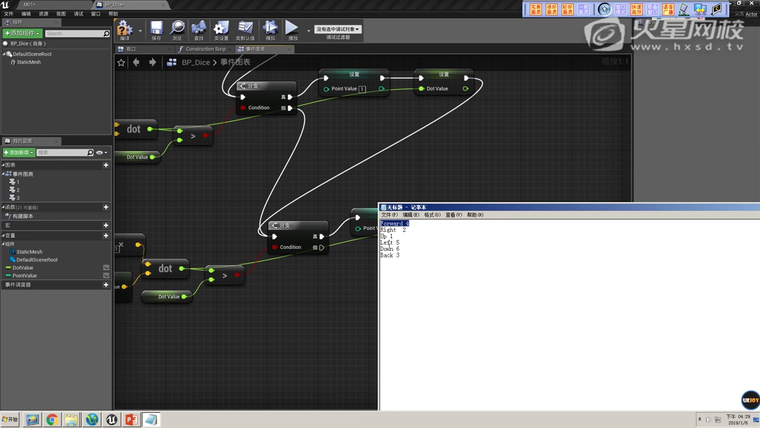Collapse the DefaultSceneRoot component tree
Image resolution: width=760 pixels, height=428 pixels.
(x=5, y=54)
